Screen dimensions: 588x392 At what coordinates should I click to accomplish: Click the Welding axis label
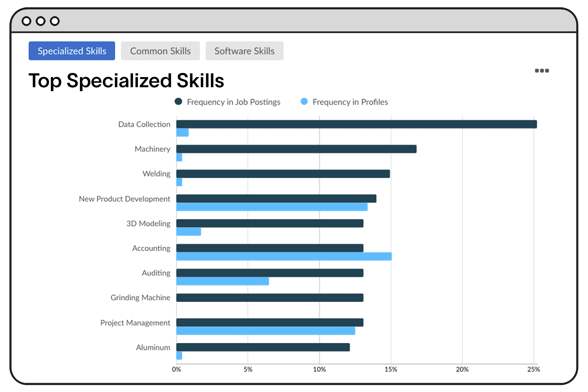[156, 174]
